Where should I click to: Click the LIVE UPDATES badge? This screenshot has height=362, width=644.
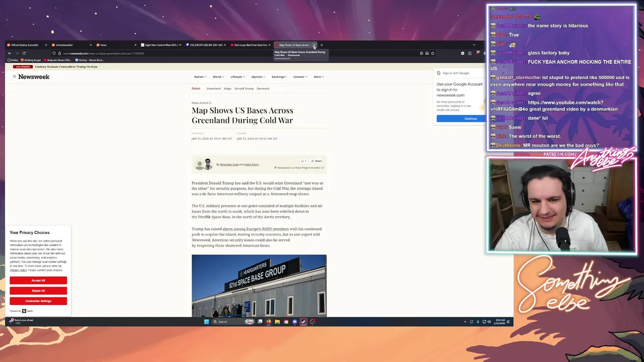[23, 67]
